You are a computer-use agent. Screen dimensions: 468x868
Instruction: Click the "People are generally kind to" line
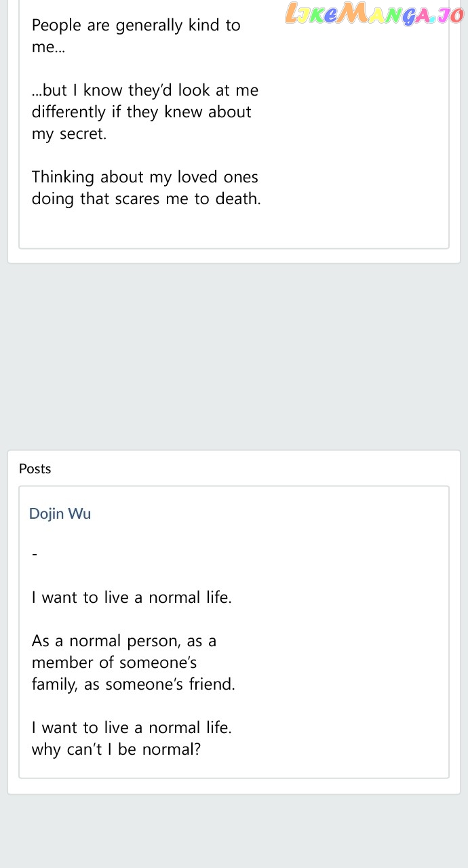pos(136,26)
